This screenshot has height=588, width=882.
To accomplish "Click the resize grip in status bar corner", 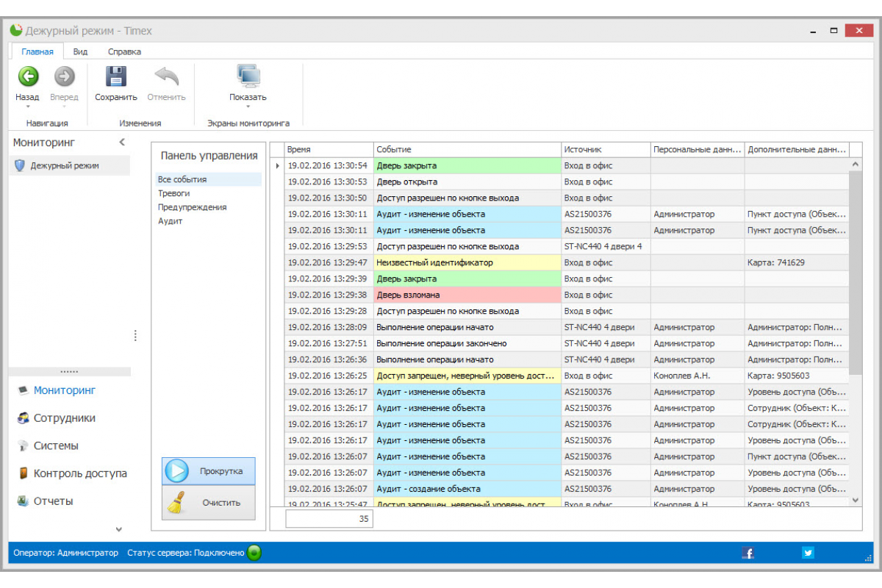I will [x=867, y=558].
